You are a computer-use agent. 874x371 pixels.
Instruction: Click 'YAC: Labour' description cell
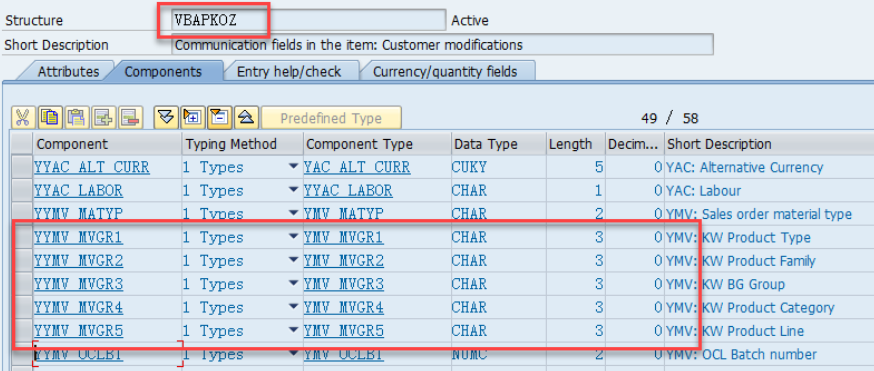(703, 191)
